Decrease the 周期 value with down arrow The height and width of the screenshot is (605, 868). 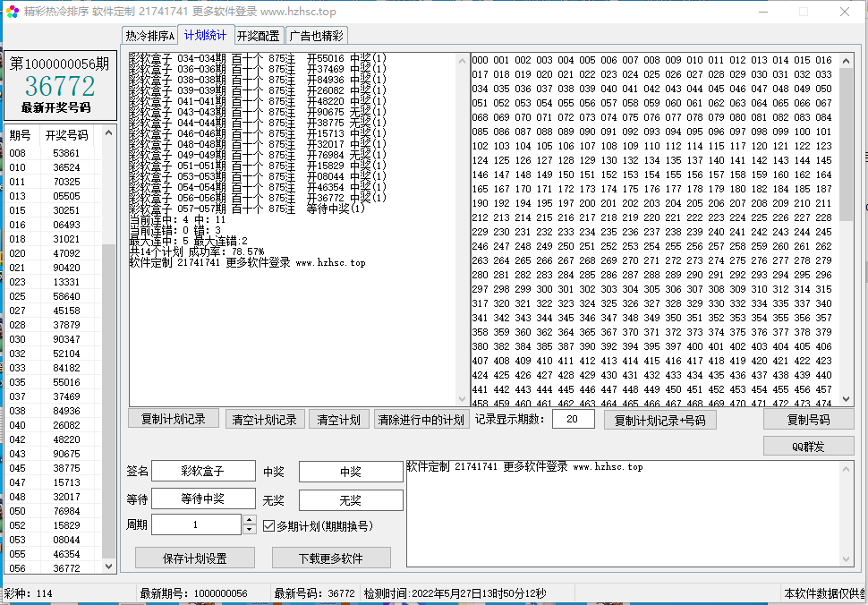pos(249,529)
